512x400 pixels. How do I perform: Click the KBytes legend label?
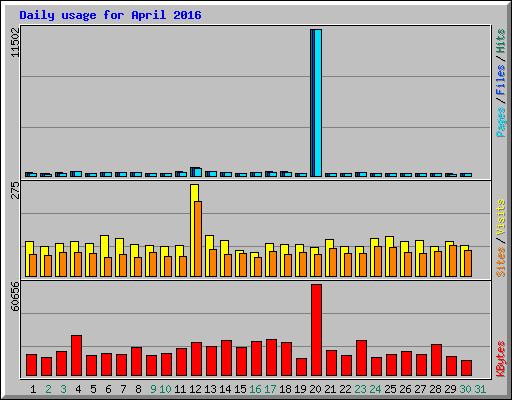[x=501, y=359]
